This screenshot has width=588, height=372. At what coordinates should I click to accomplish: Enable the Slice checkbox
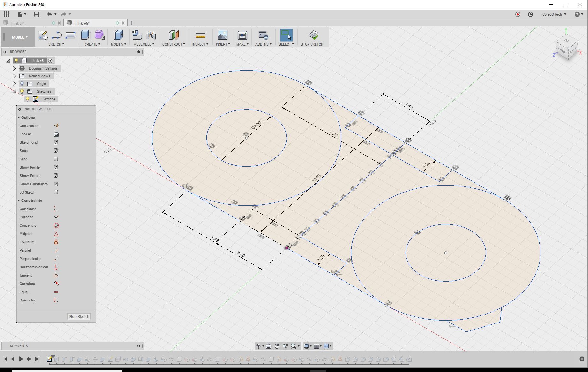coord(56,159)
